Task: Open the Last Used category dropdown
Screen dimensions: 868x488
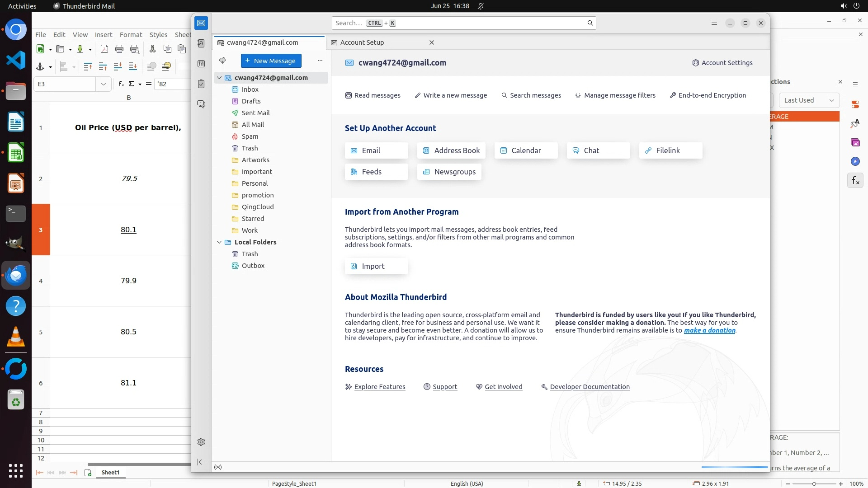Action: pyautogui.click(x=809, y=100)
